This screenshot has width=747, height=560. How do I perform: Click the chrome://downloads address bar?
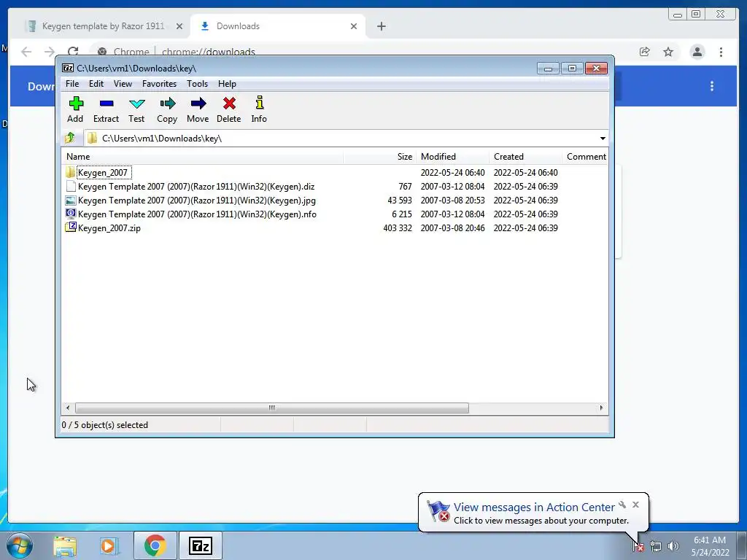point(208,52)
